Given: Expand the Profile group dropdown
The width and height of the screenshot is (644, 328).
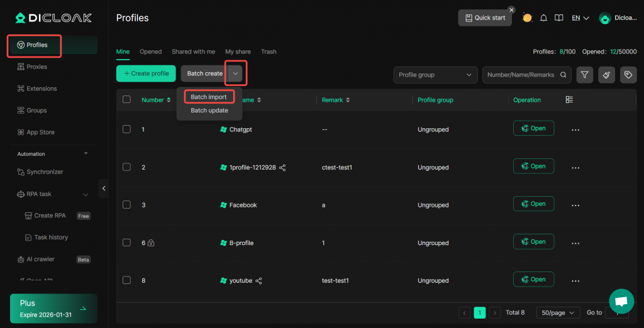Looking at the screenshot, I should pyautogui.click(x=435, y=75).
